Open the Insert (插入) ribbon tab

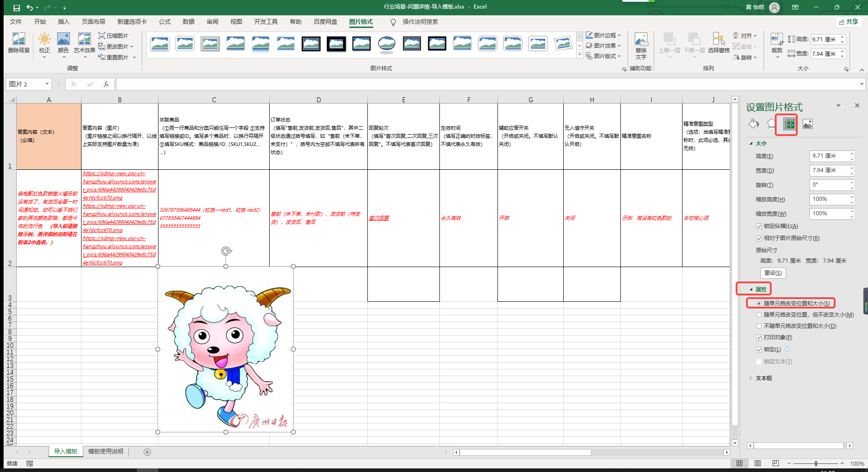click(x=64, y=22)
